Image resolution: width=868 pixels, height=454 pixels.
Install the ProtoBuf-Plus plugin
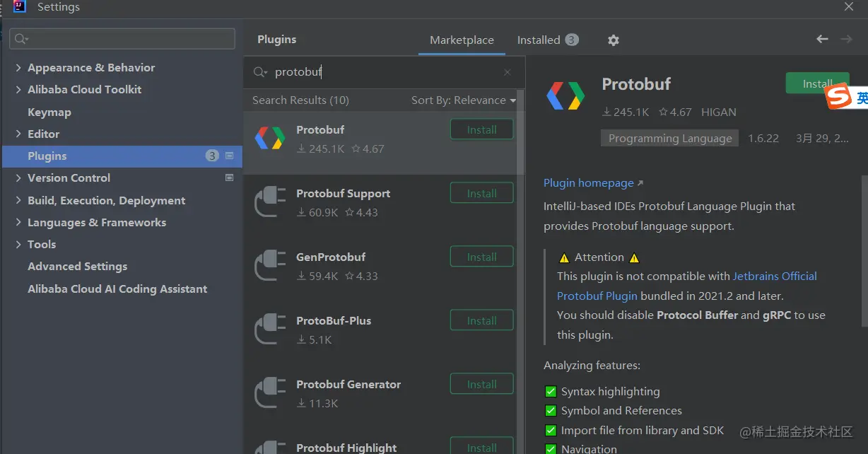coord(482,320)
